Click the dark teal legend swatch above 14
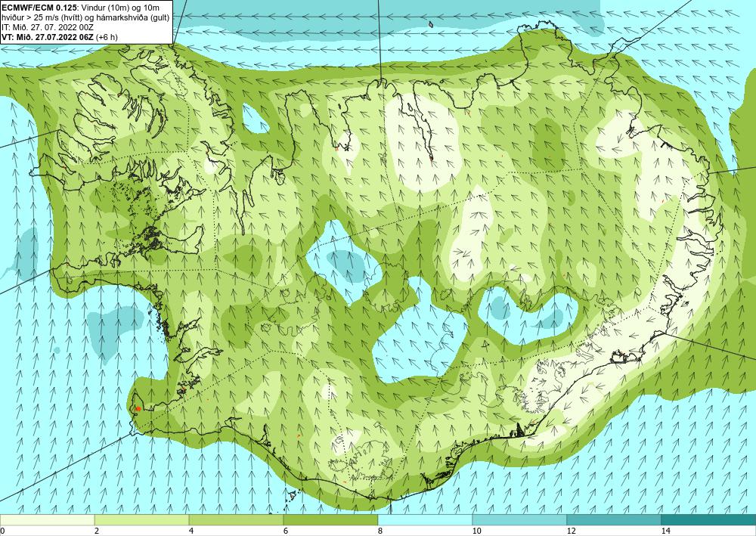 709,519
